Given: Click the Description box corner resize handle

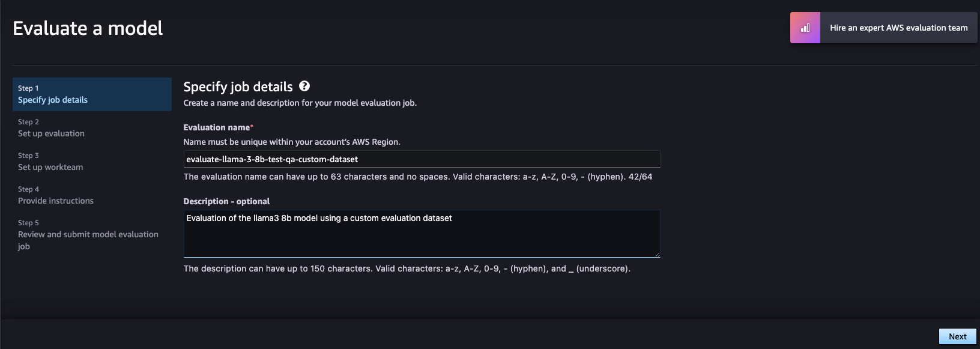Looking at the screenshot, I should tap(657, 254).
